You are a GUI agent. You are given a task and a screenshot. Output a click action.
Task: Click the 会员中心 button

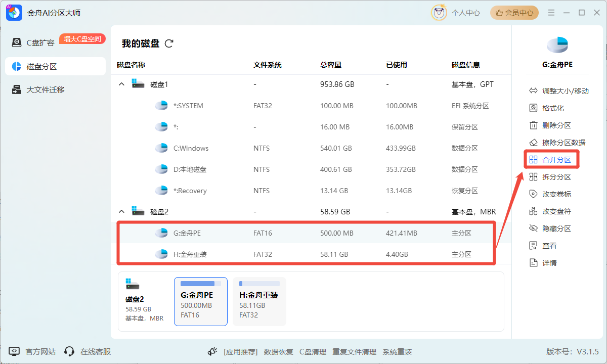(514, 13)
